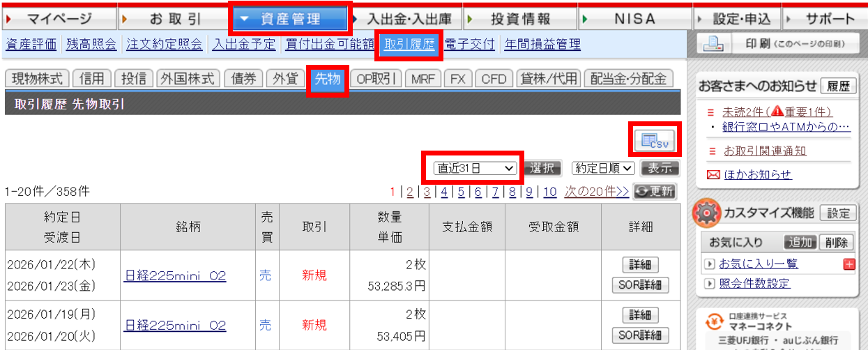Click the 選択 button
The image size is (868, 350).
point(542,168)
